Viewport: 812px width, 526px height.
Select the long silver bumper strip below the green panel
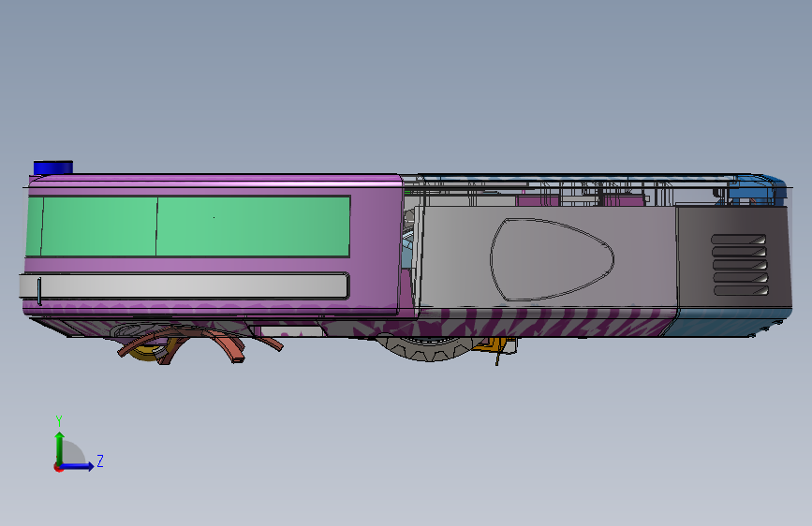(x=184, y=286)
